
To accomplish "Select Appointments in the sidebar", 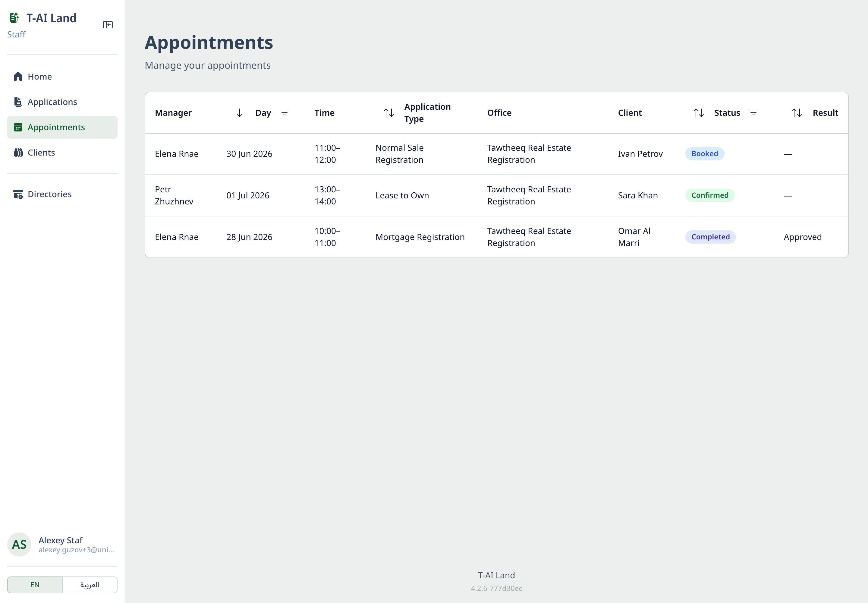I will click(x=62, y=127).
